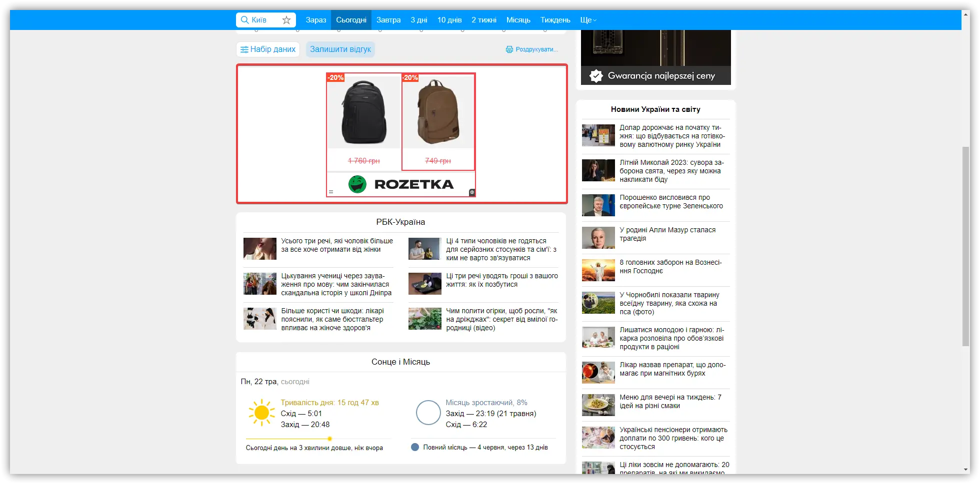Image resolution: width=980 pixels, height=484 pixels.
Task: Open article about бюстгальтер and жіноче здоров'я
Action: 332,319
